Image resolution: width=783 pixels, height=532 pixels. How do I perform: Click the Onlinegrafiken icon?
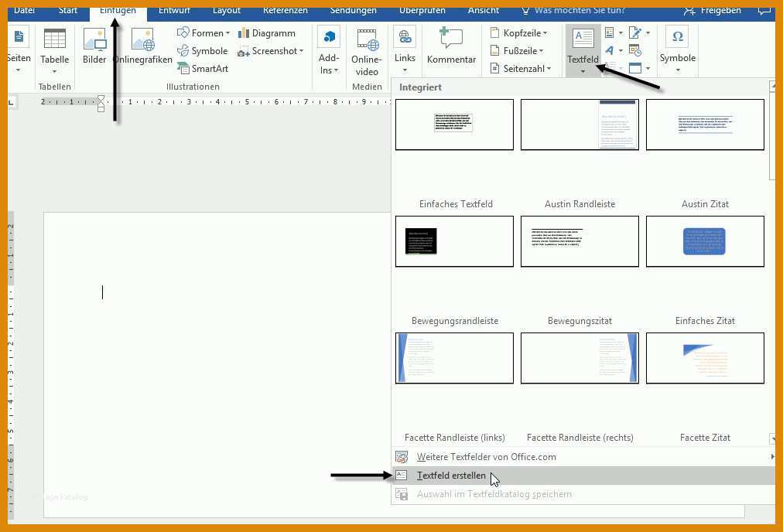[142, 40]
